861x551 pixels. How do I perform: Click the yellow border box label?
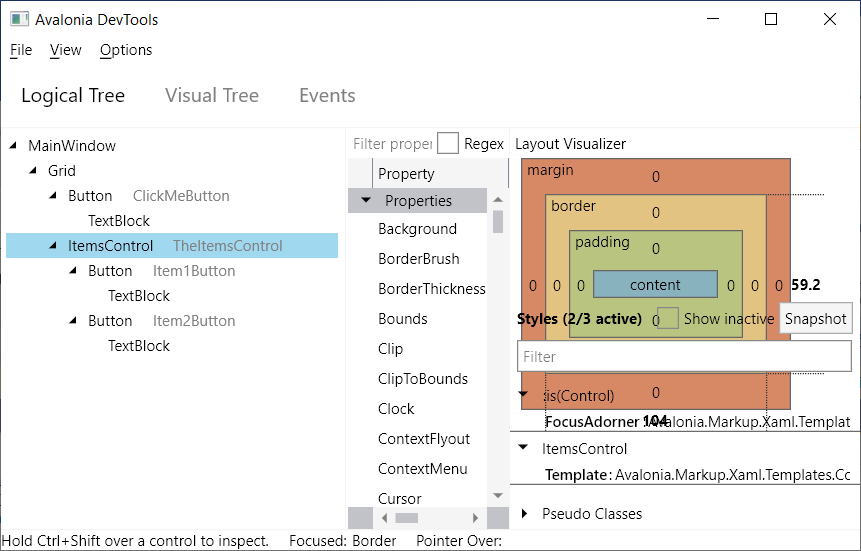point(573,206)
